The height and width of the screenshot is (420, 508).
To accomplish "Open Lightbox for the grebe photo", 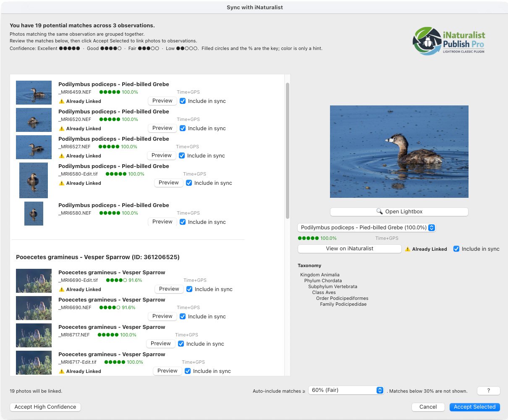I will pyautogui.click(x=399, y=212).
